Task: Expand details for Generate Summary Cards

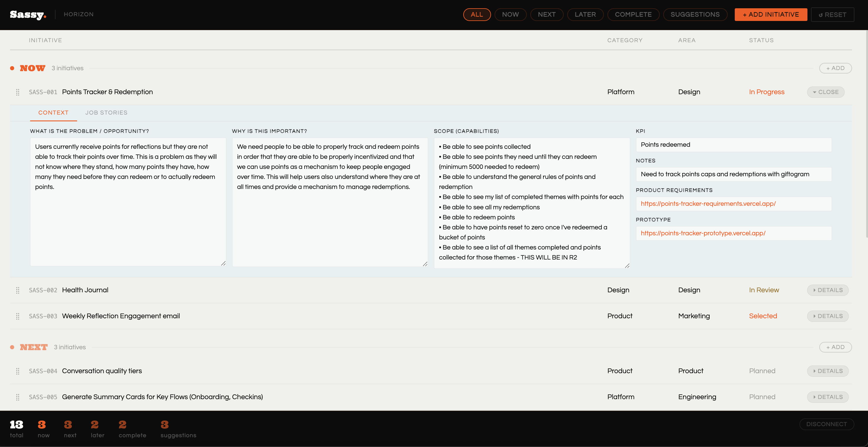Action: pos(828,397)
